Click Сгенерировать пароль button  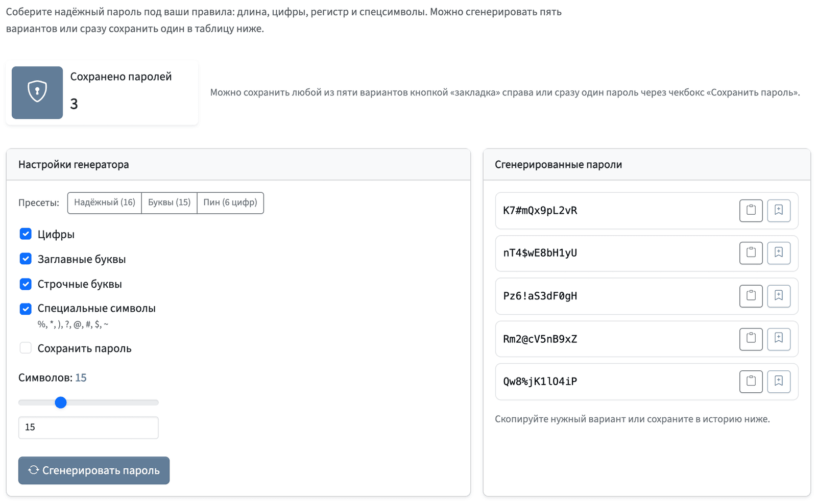94,470
